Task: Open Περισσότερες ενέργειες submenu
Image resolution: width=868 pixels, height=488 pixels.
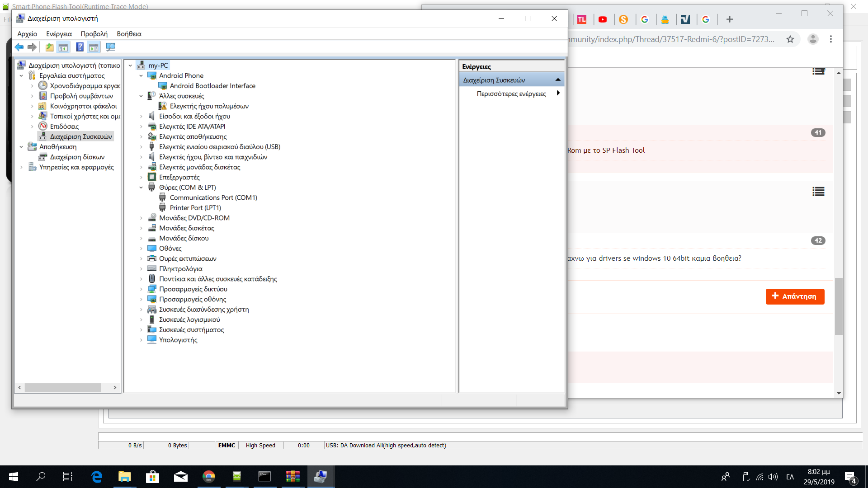Action: click(x=511, y=94)
